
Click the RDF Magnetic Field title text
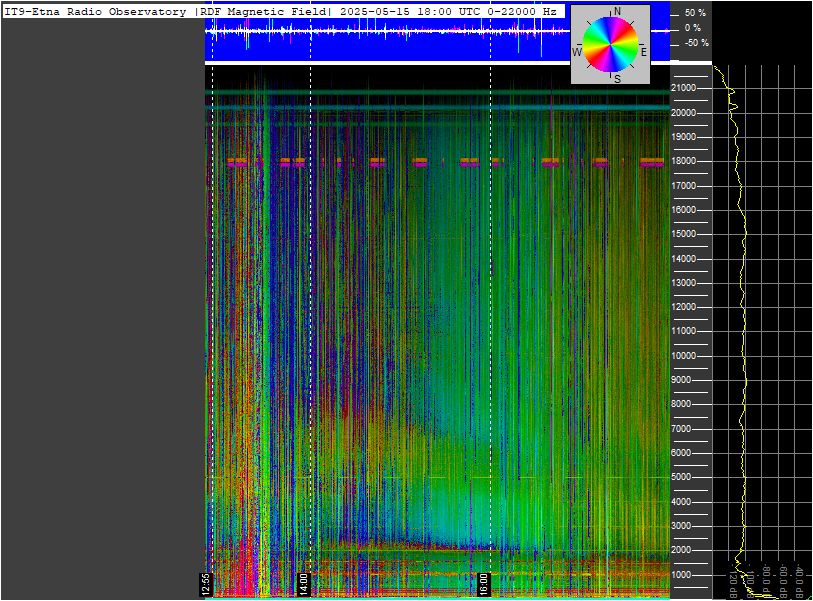pyautogui.click(x=264, y=12)
